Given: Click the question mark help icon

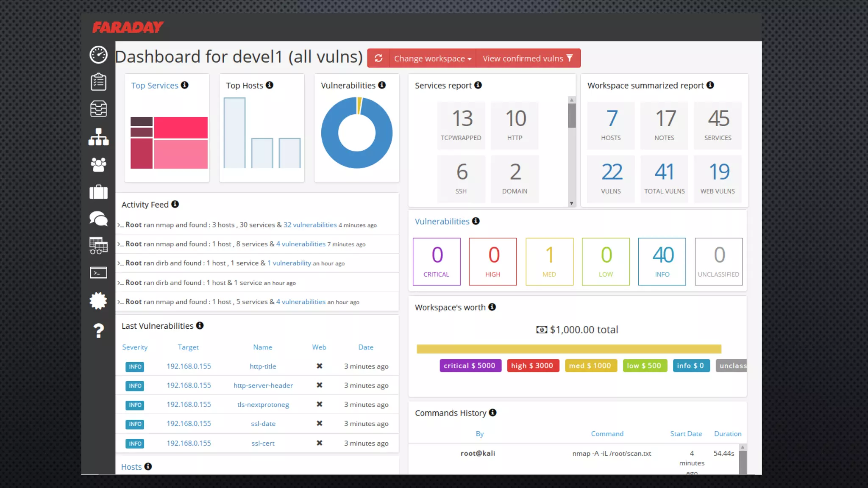Looking at the screenshot, I should 98,330.
